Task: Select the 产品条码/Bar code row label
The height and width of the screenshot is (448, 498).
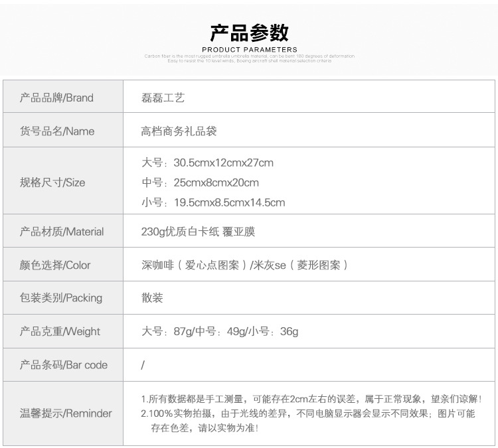Action: coord(64,365)
